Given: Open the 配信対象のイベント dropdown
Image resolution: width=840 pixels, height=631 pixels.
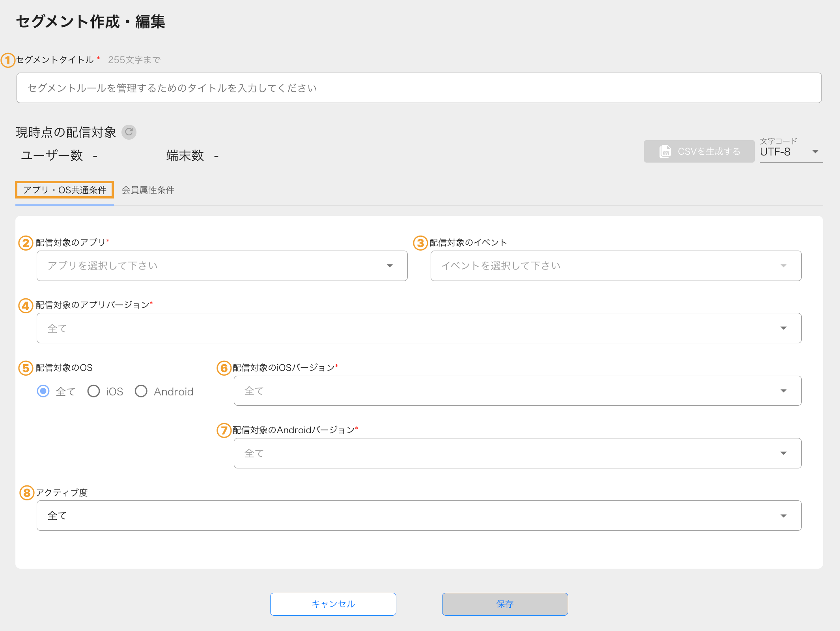Looking at the screenshot, I should [x=616, y=266].
